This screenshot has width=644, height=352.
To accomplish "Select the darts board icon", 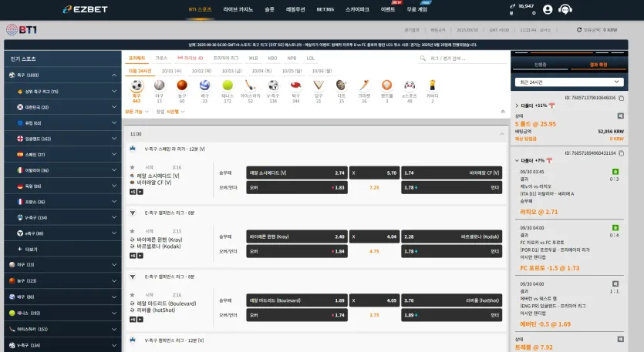I will pos(342,85).
